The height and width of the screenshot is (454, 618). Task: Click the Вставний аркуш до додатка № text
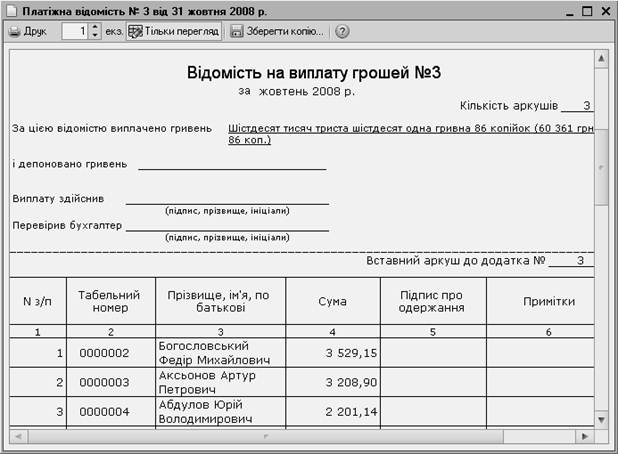[456, 260]
